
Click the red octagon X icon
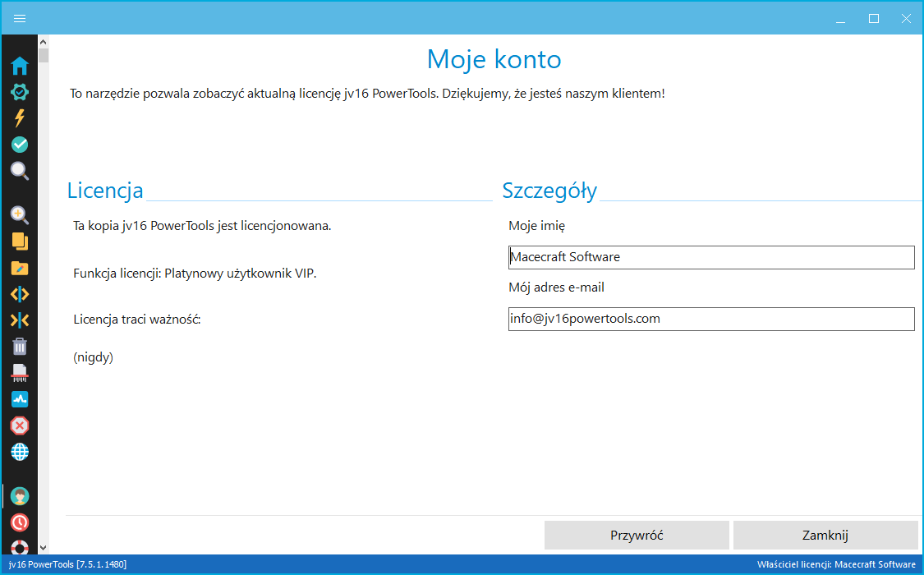[20, 425]
